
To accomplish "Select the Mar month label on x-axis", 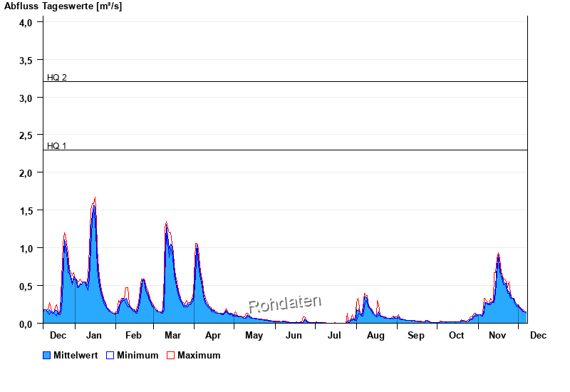I will click(x=172, y=335).
